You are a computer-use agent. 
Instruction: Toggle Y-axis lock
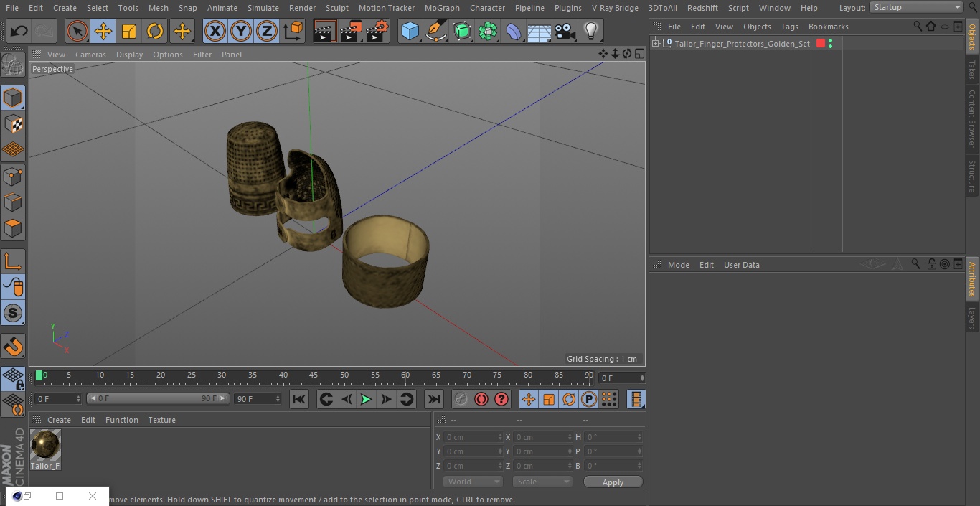[241, 31]
